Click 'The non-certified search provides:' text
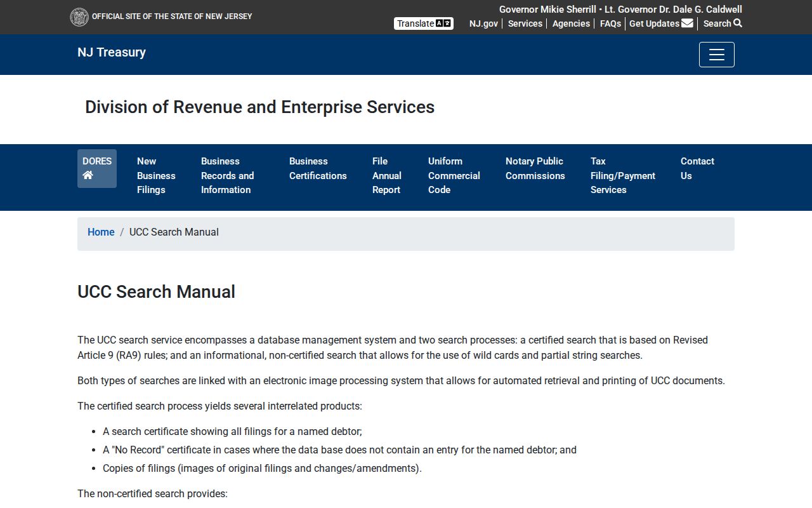 pyautogui.click(x=152, y=494)
